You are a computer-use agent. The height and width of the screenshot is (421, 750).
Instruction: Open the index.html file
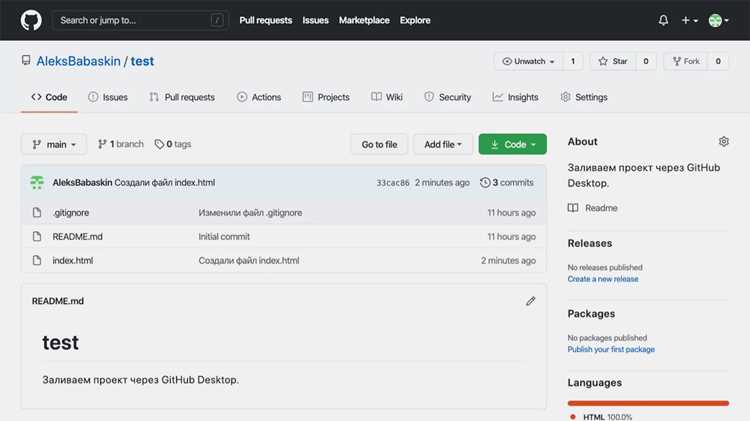(73, 260)
